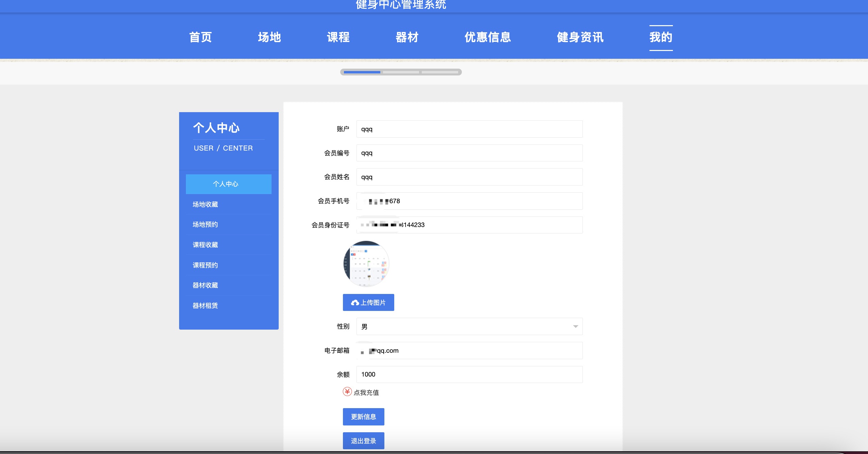Select 优惠信息 in the top navigation
This screenshot has width=868, height=454.
point(487,37)
